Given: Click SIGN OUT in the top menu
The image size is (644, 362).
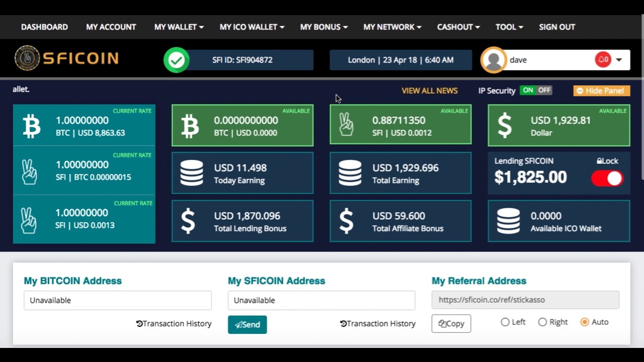Looking at the screenshot, I should tap(556, 27).
